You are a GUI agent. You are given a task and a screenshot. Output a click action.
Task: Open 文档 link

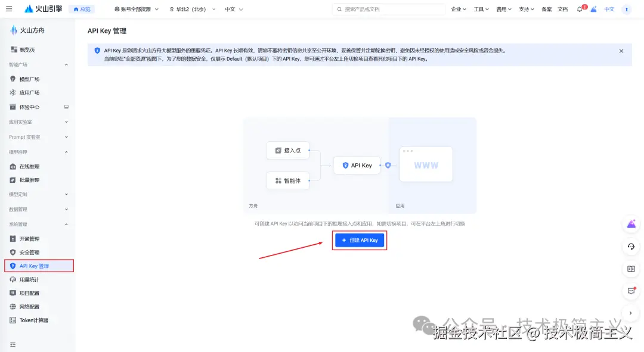(x=562, y=9)
